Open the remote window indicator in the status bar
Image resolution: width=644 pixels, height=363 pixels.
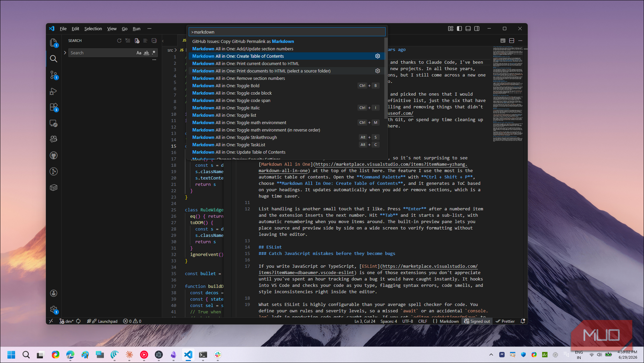point(51,321)
